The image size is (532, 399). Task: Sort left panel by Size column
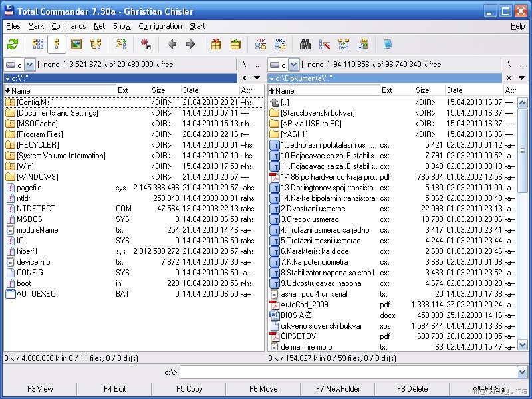click(x=165, y=90)
